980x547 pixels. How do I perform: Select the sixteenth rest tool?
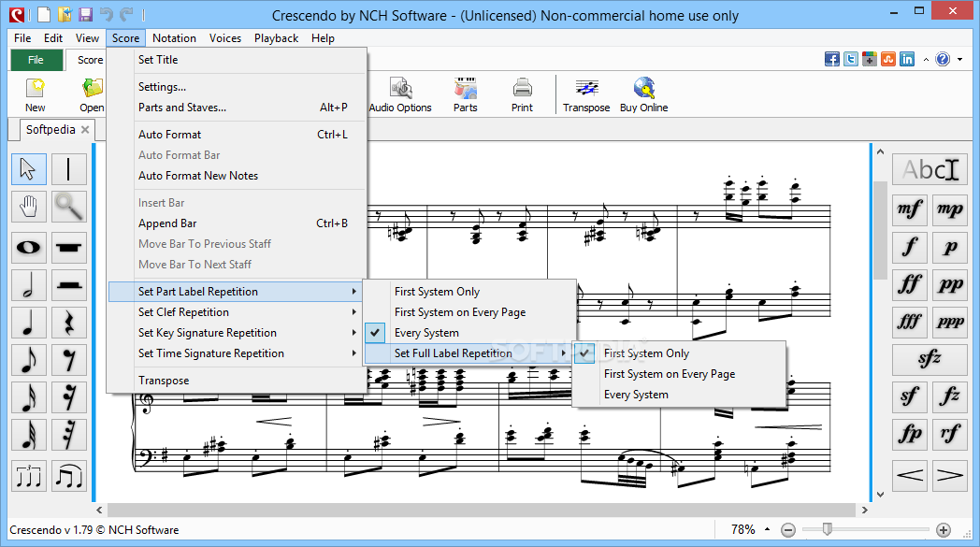69,397
